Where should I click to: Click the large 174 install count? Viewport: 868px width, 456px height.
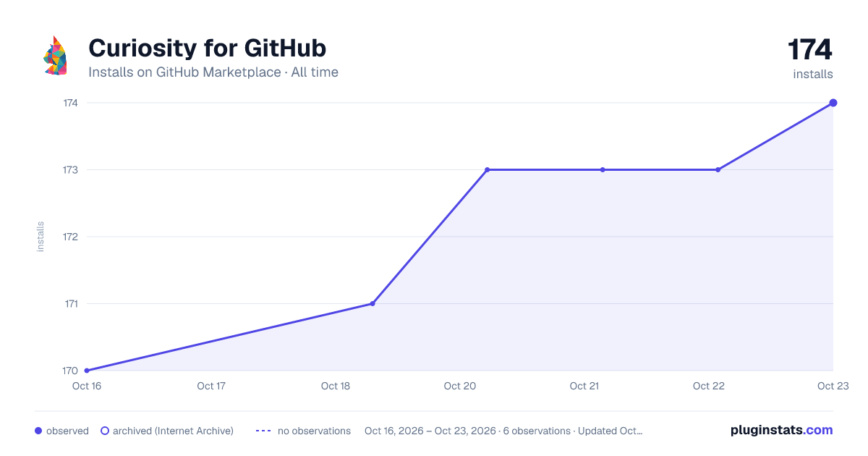point(810,50)
